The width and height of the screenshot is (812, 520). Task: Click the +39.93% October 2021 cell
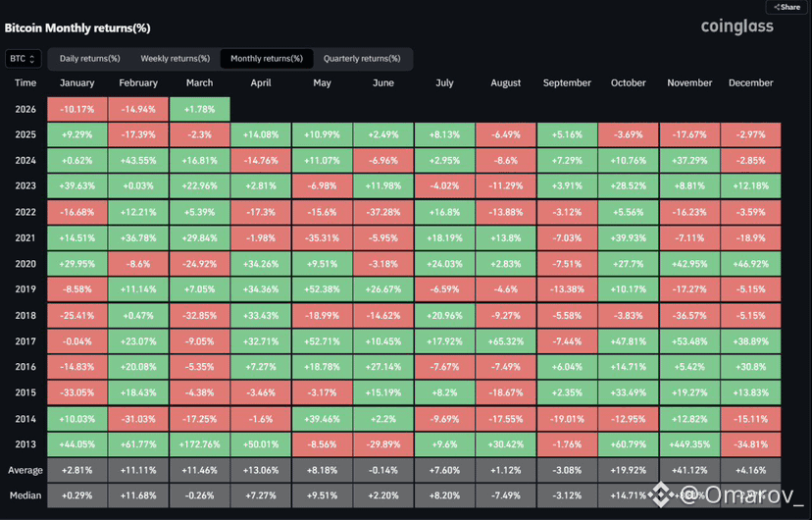[629, 238]
